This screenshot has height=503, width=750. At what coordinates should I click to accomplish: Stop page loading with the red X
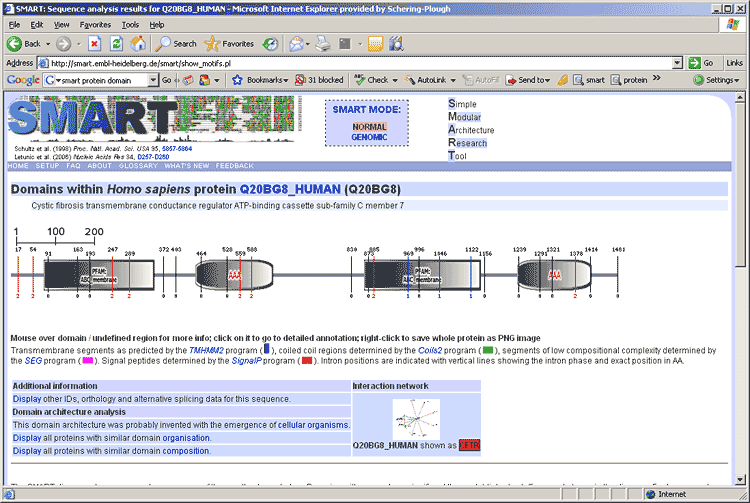click(94, 44)
